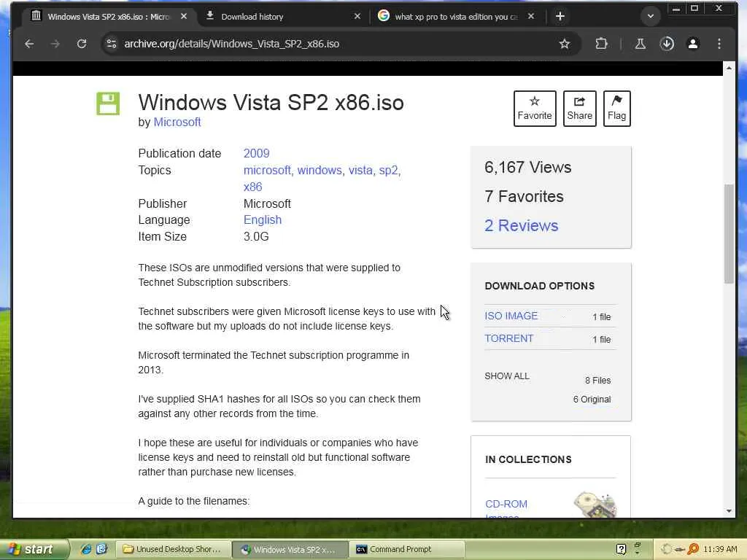This screenshot has height=560, width=747.
Task: Click the page scrollbar down arrow
Action: click(729, 511)
